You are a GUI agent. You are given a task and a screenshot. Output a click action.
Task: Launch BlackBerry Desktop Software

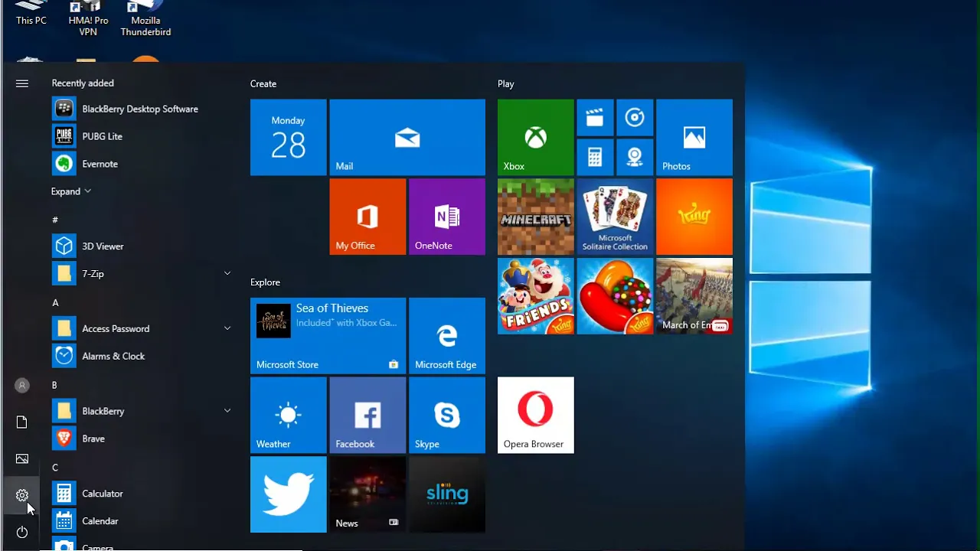pos(141,109)
